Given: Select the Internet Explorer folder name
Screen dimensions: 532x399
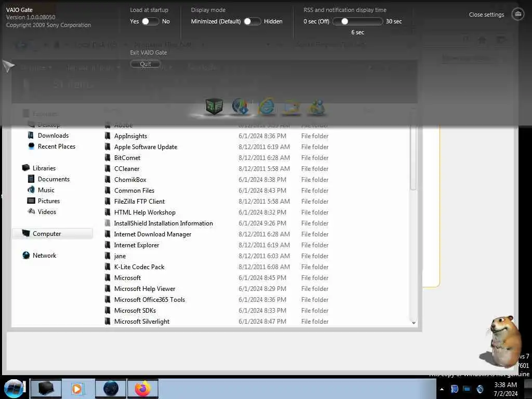Looking at the screenshot, I should 137,245.
